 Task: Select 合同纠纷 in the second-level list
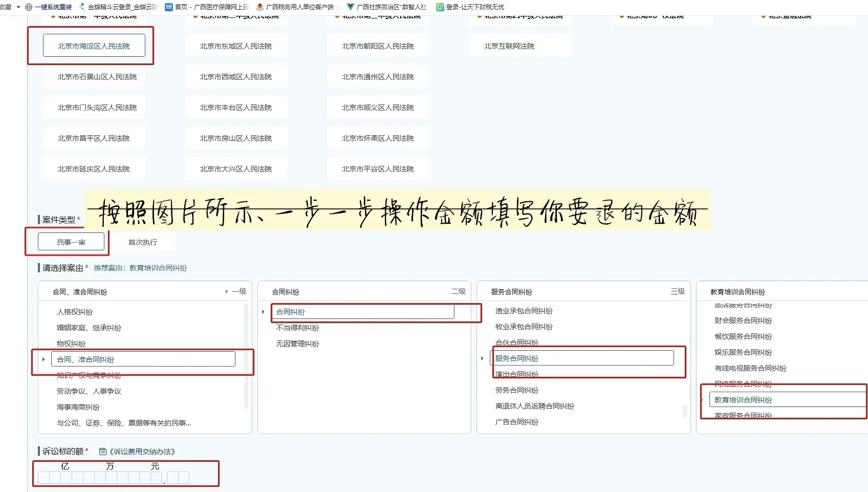coord(362,312)
